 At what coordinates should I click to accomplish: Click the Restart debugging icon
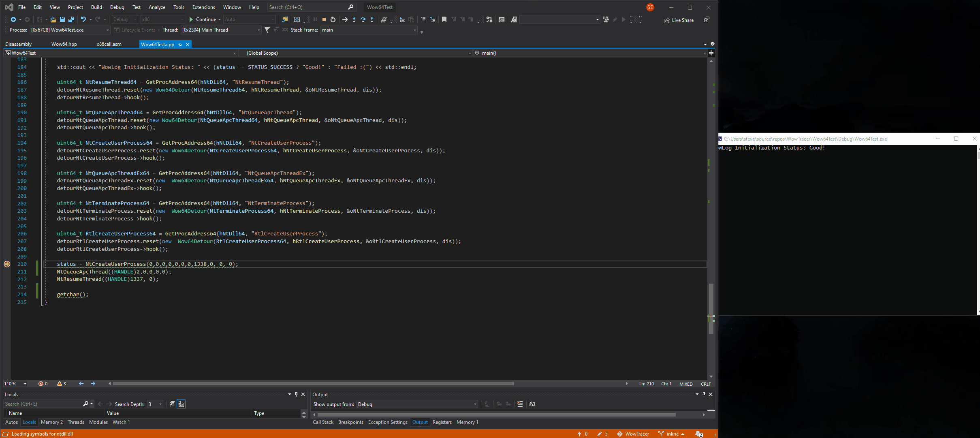(x=333, y=19)
